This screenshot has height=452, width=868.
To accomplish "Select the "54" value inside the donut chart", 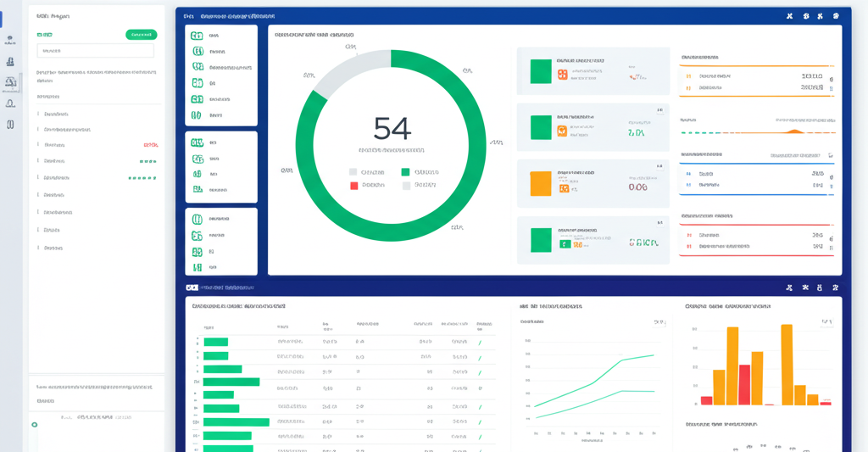I will coord(392,129).
